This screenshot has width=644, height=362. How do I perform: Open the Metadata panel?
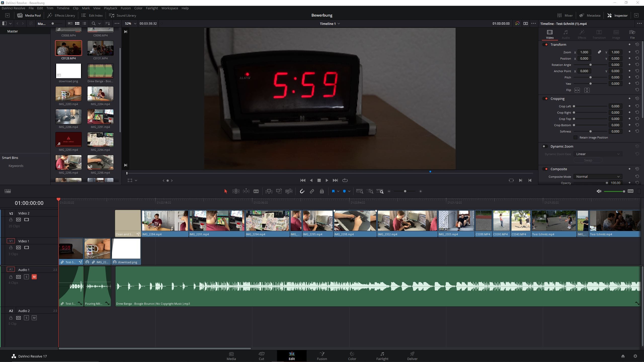[x=590, y=15]
